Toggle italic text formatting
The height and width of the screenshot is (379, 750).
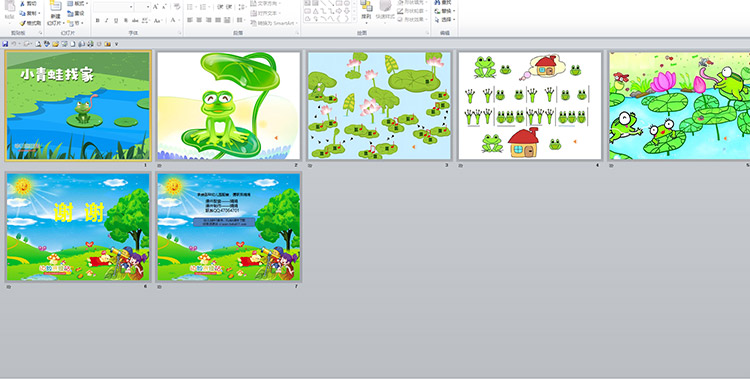pos(107,21)
